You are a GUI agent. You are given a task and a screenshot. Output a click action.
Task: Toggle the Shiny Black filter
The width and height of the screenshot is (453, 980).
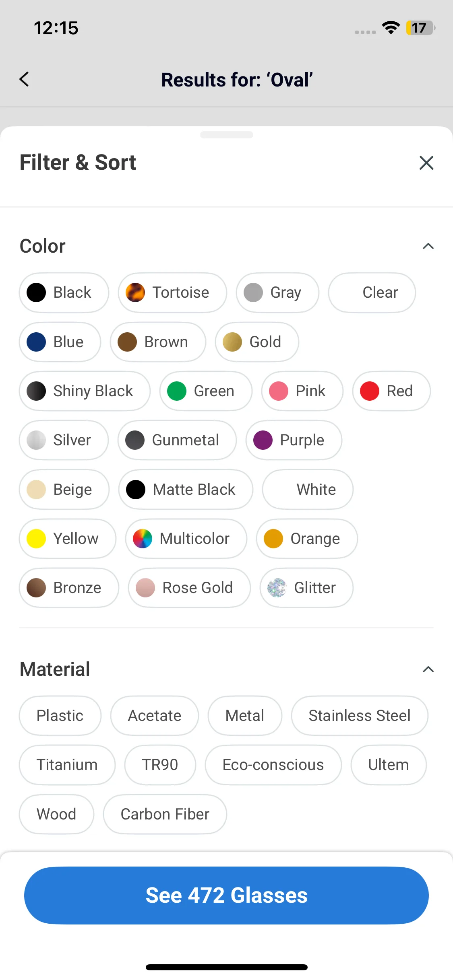click(85, 391)
